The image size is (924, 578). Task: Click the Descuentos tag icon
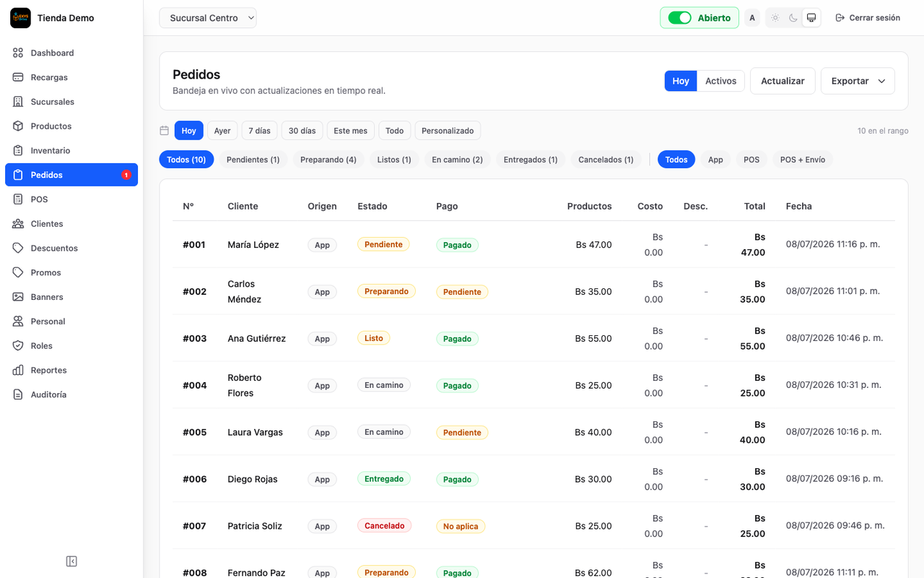coord(18,248)
